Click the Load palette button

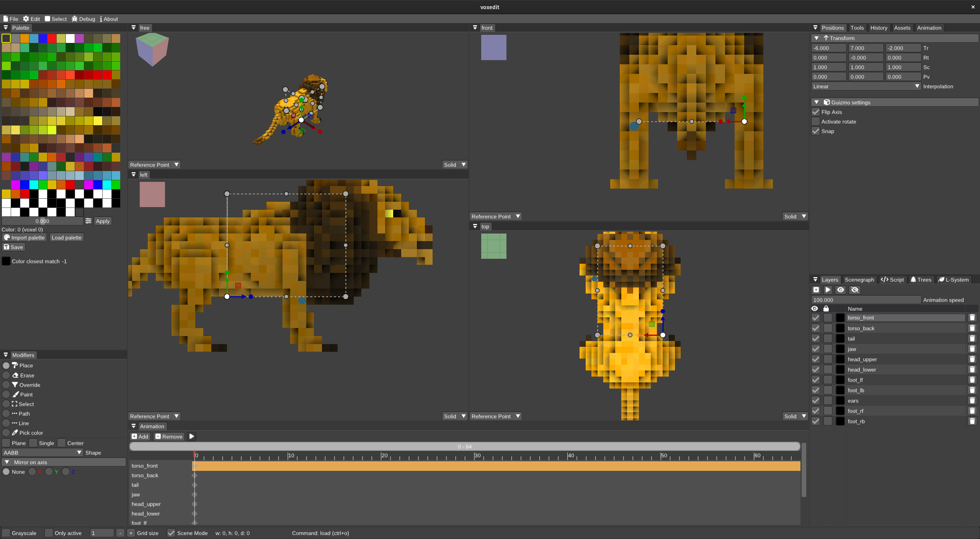(x=67, y=237)
